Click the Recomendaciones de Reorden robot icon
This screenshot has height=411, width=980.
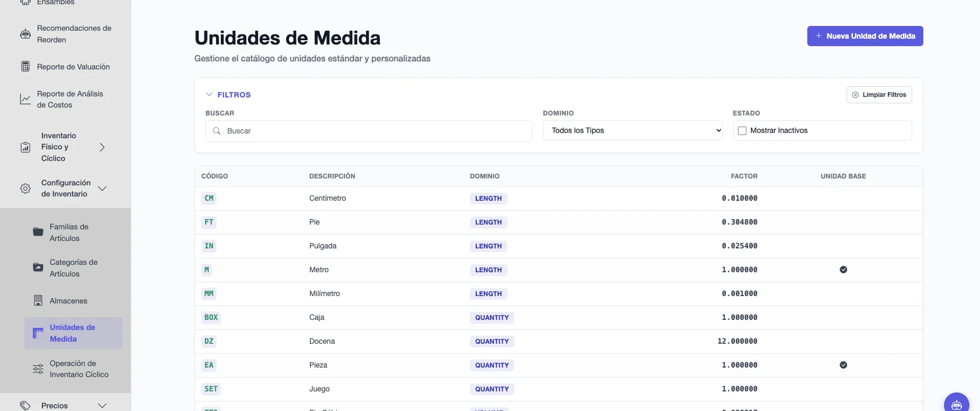coord(25,34)
